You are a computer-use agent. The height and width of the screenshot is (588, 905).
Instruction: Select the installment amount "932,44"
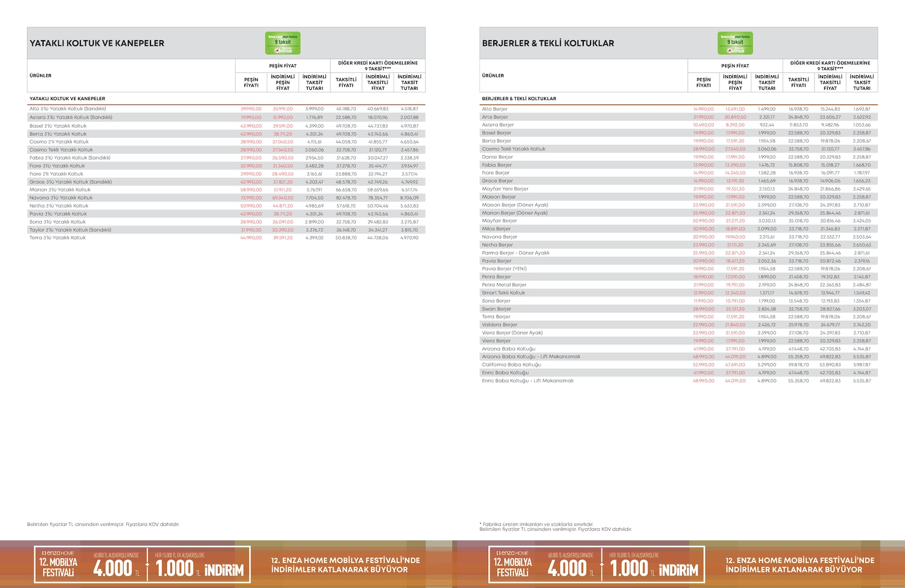[767, 125]
